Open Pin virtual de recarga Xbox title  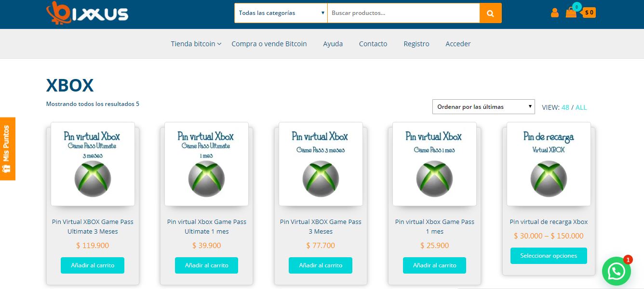point(549,222)
